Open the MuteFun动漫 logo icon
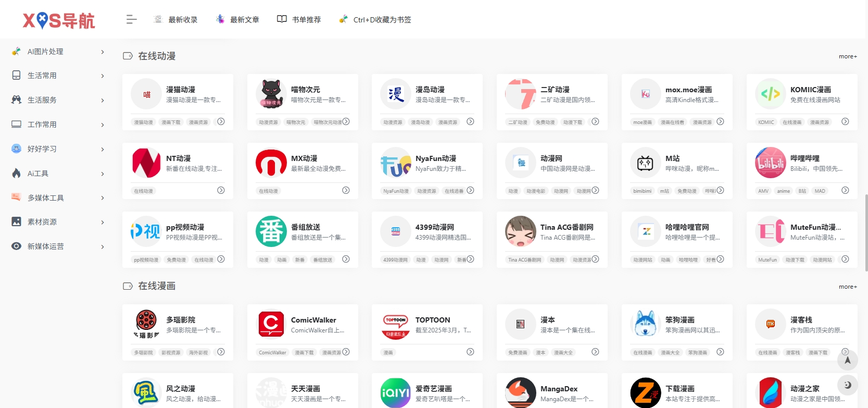868x408 pixels. 771,231
